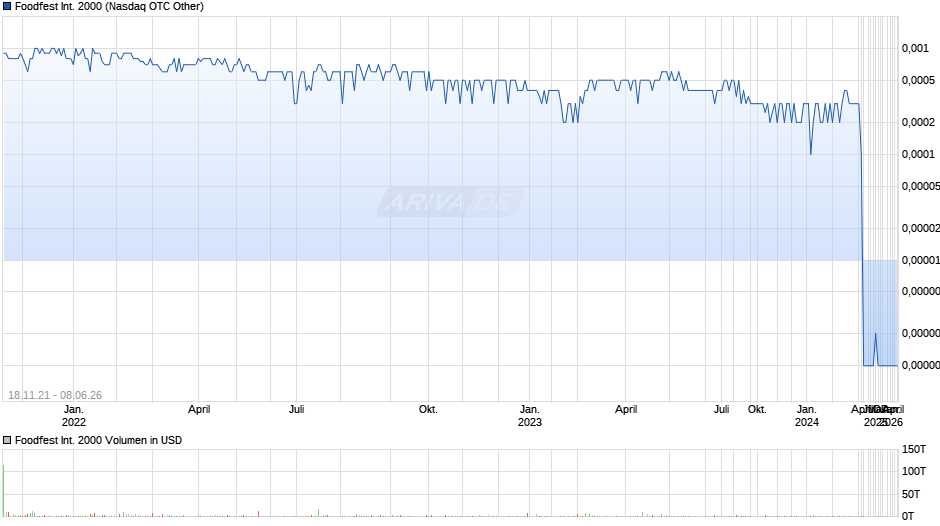Click the price axis label 0,0005

[918, 80]
